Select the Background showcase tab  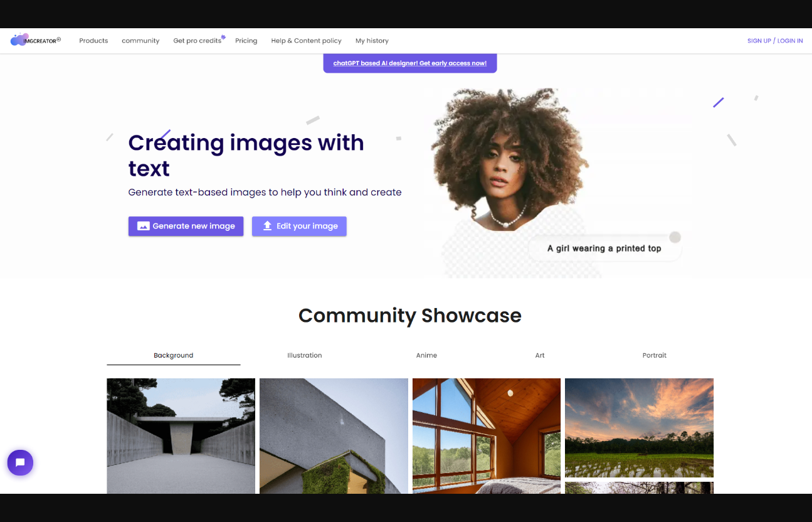point(173,356)
